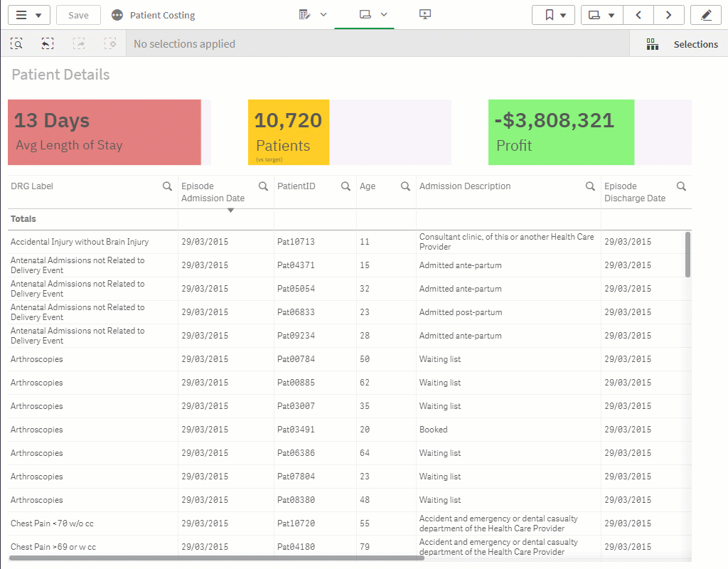
Task: Expand the chevron beside the data icon
Action: click(x=323, y=15)
